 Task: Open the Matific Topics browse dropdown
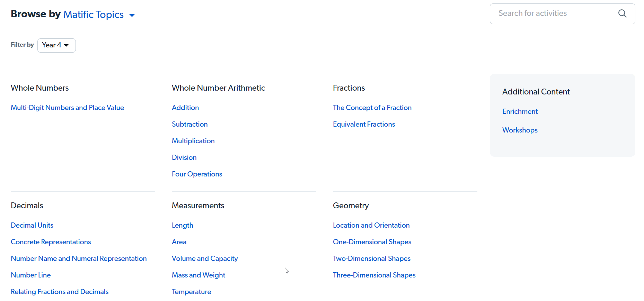[99, 15]
